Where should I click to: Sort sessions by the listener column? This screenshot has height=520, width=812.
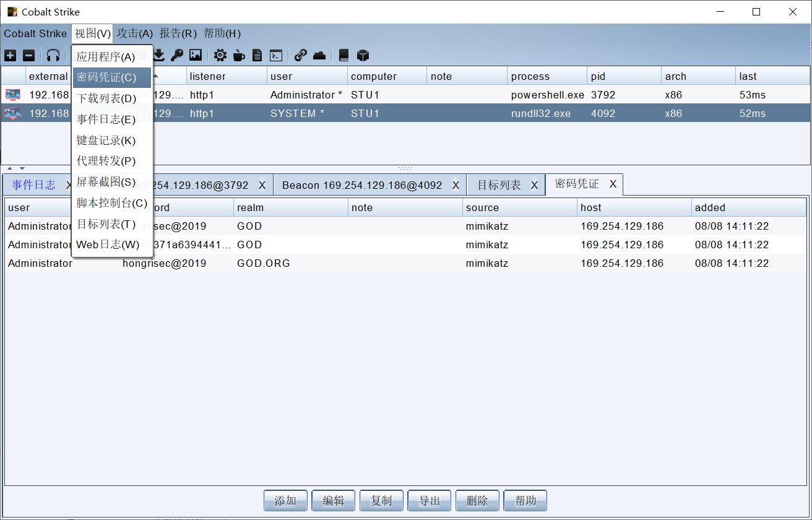[x=227, y=76]
